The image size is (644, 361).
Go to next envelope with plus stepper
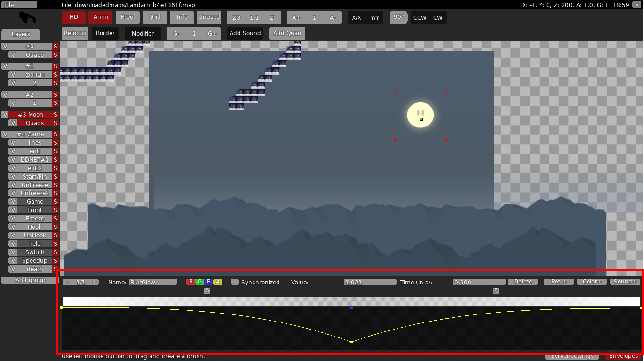pyautogui.click(x=95, y=283)
